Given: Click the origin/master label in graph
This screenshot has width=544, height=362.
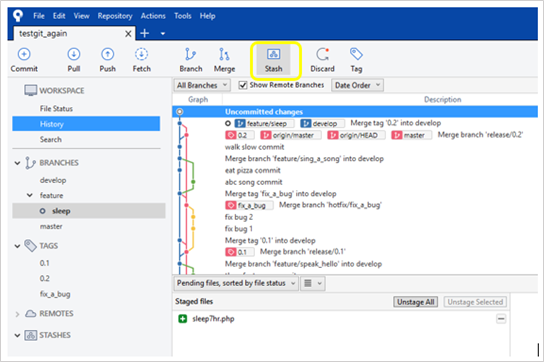Looking at the screenshot, I should 291,135.
